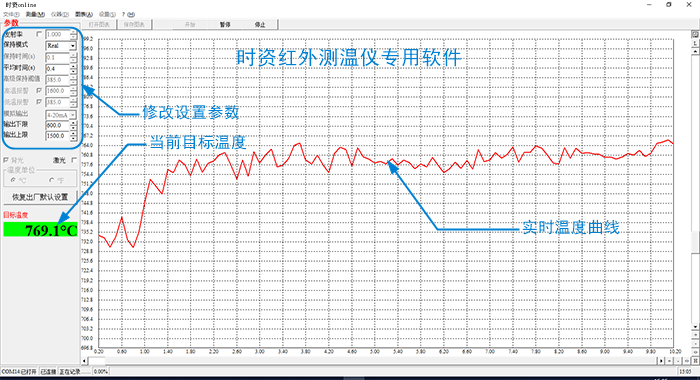Click the vertical scrollbar down arrow
Image resolution: width=700 pixels, height=380 pixels.
pyautogui.click(x=695, y=327)
